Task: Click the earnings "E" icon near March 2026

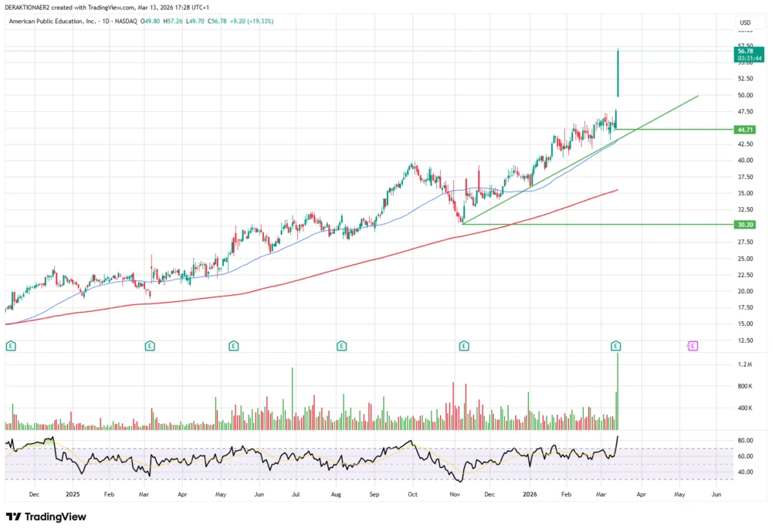Action: [616, 346]
